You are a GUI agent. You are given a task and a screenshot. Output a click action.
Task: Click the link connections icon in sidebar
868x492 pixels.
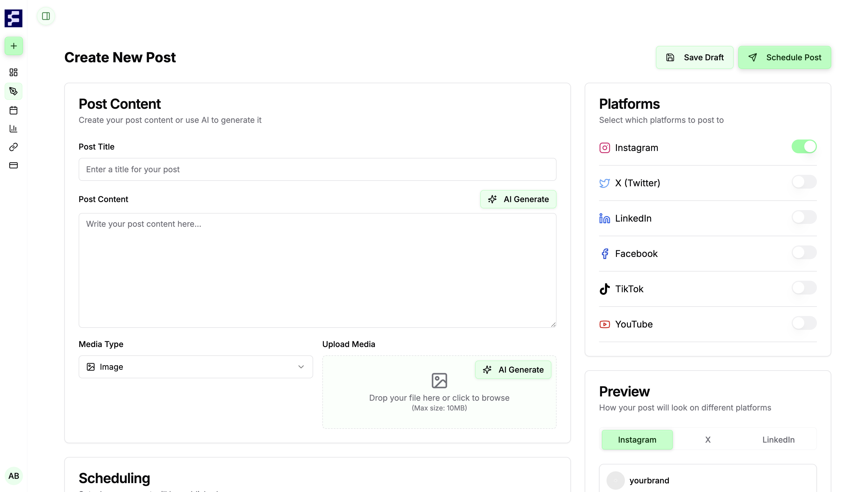[x=13, y=147]
